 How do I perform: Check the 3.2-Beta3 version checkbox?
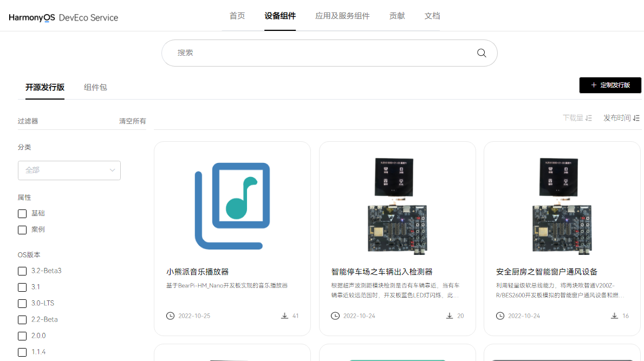pyautogui.click(x=22, y=271)
